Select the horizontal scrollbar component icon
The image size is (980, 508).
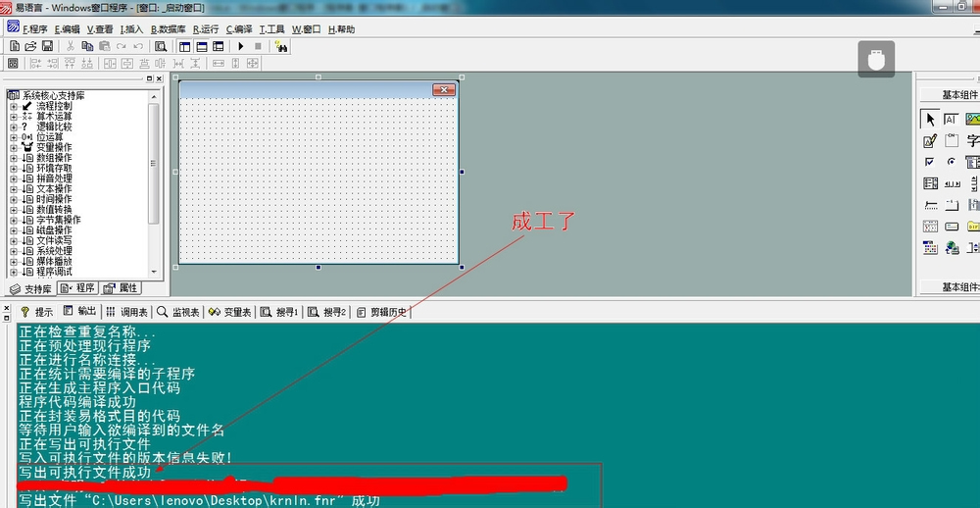(x=952, y=183)
